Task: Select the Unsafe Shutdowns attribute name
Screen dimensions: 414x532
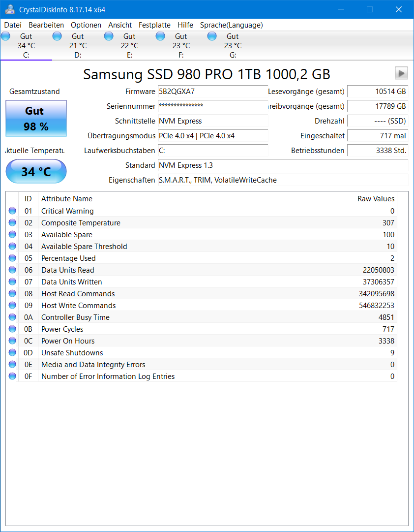Action: (72, 352)
